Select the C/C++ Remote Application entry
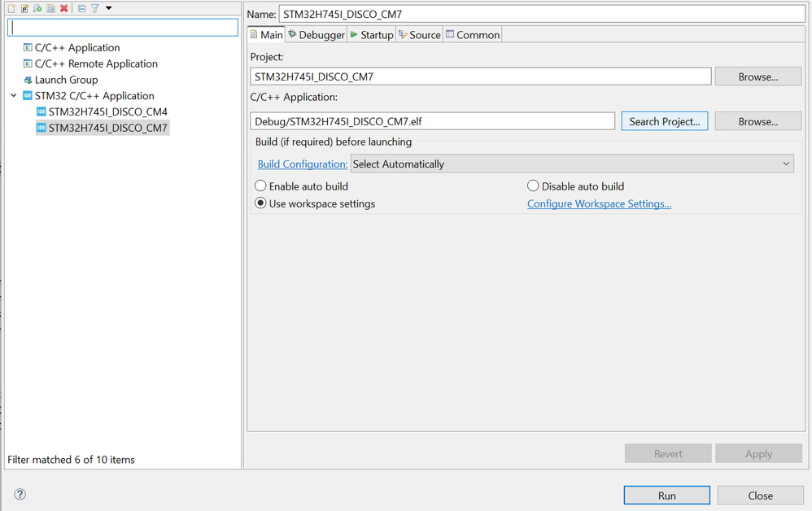 point(96,63)
